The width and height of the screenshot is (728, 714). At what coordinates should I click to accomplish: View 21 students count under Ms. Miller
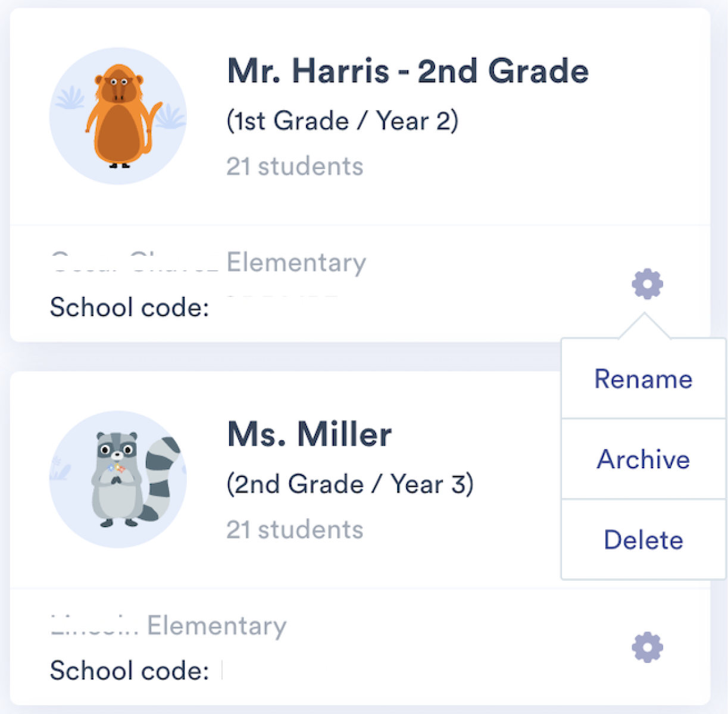295,529
